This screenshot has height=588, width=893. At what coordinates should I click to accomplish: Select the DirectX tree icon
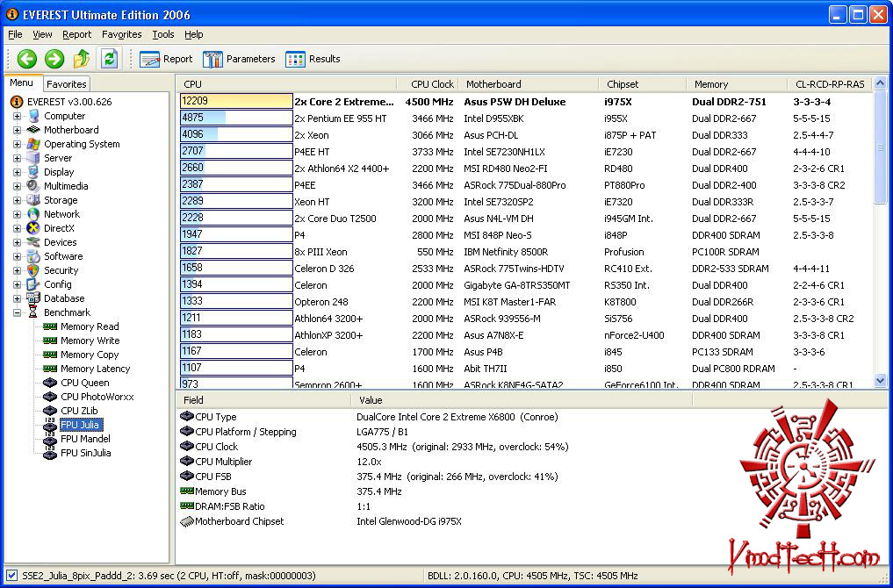33,228
